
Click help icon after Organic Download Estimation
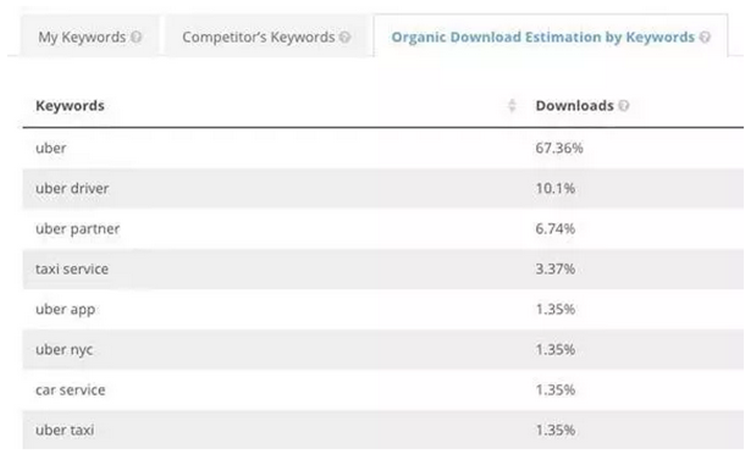pos(706,38)
